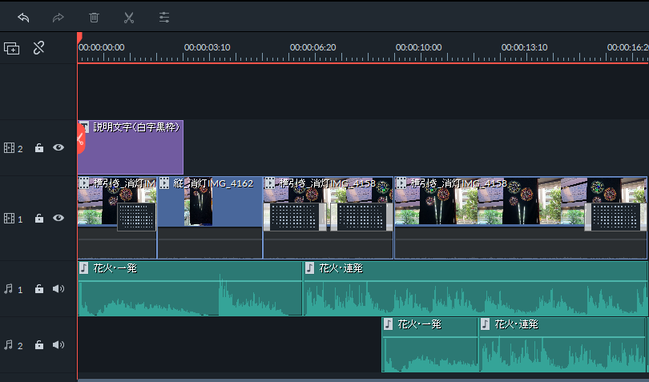Viewport: 649px width, 382px height.
Task: Select the purple 説明文字 title clip
Action: 131,147
